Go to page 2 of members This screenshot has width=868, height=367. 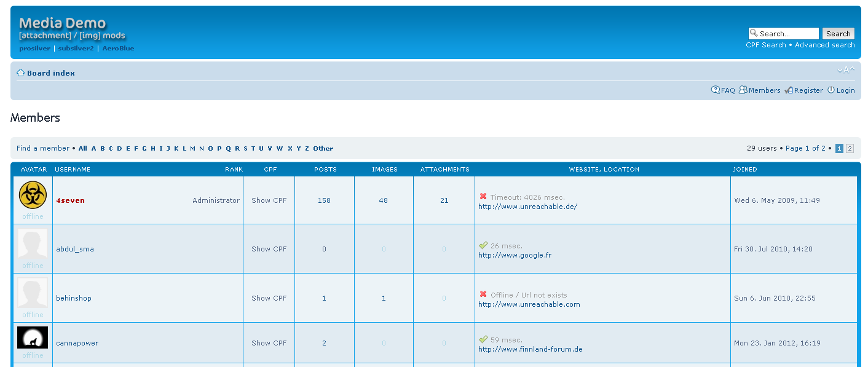pyautogui.click(x=850, y=148)
